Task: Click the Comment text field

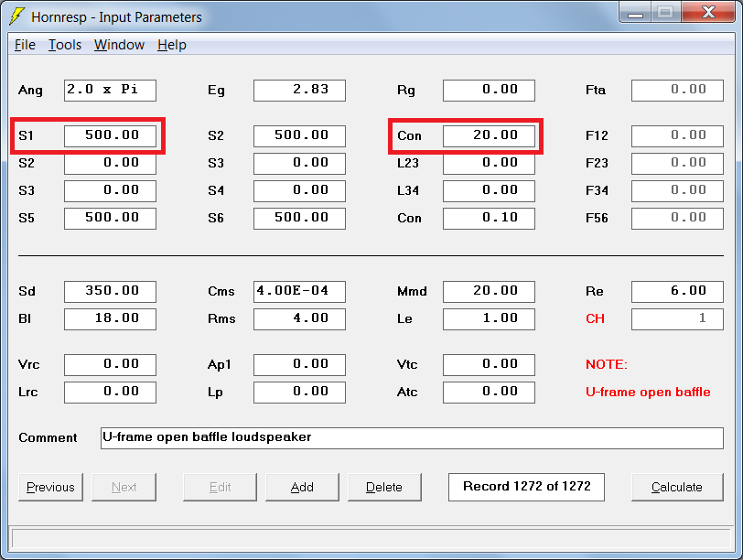Action: [412, 437]
